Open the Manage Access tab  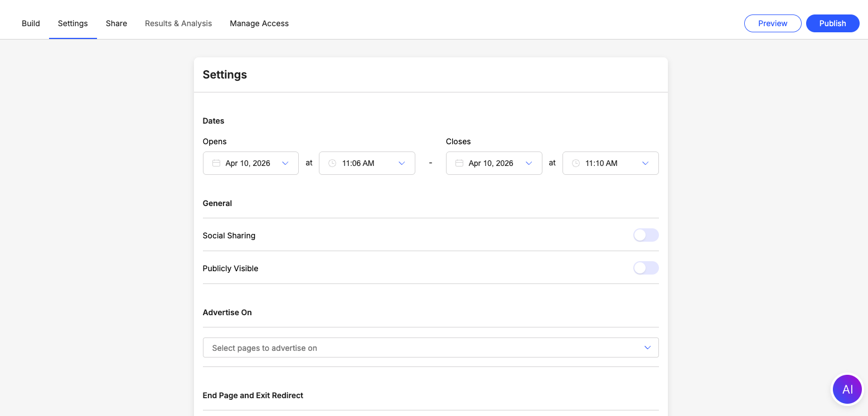(259, 23)
